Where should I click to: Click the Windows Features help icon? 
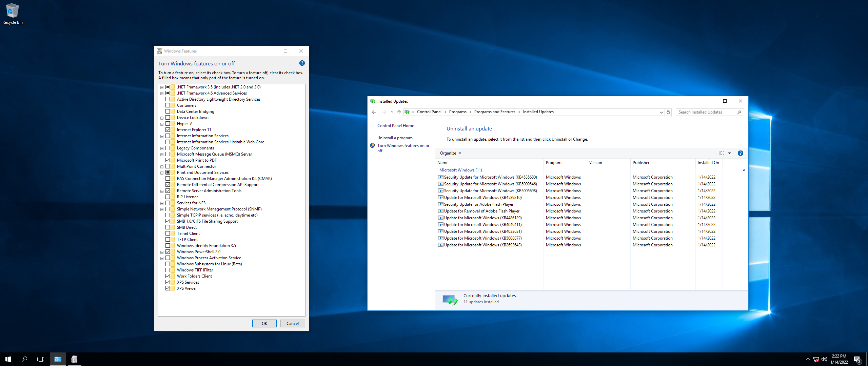click(x=302, y=63)
